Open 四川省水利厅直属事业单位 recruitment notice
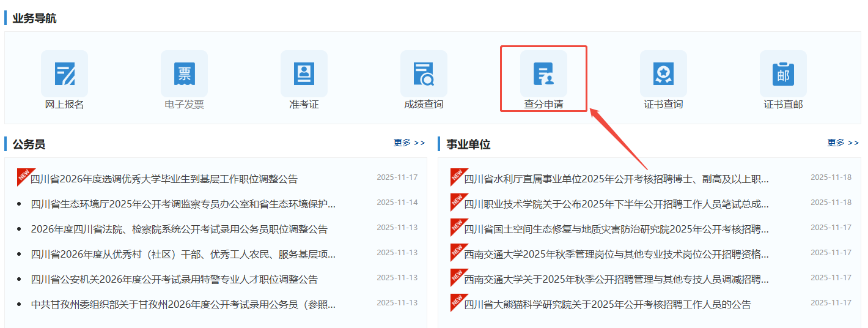 pyautogui.click(x=616, y=179)
